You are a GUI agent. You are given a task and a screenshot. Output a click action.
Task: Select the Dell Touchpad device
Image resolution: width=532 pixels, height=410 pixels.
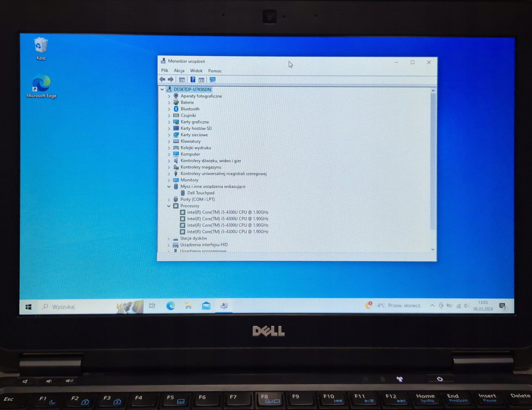(201, 193)
